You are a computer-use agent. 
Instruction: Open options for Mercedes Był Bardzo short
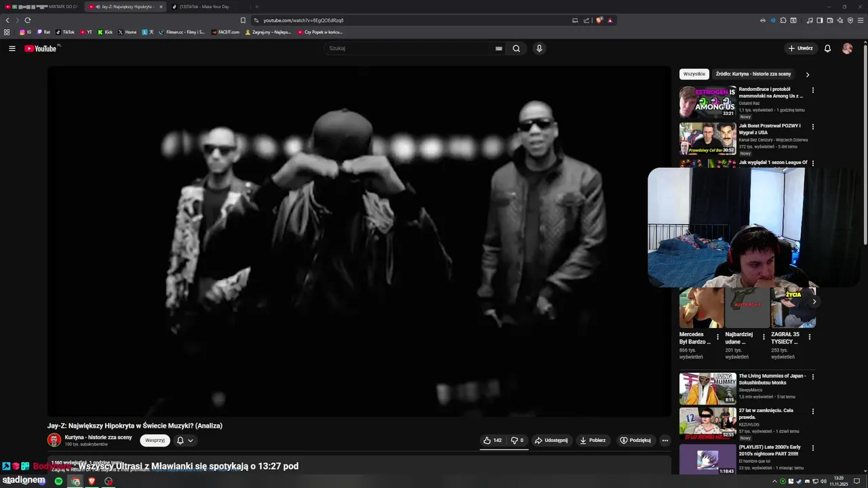(x=718, y=336)
